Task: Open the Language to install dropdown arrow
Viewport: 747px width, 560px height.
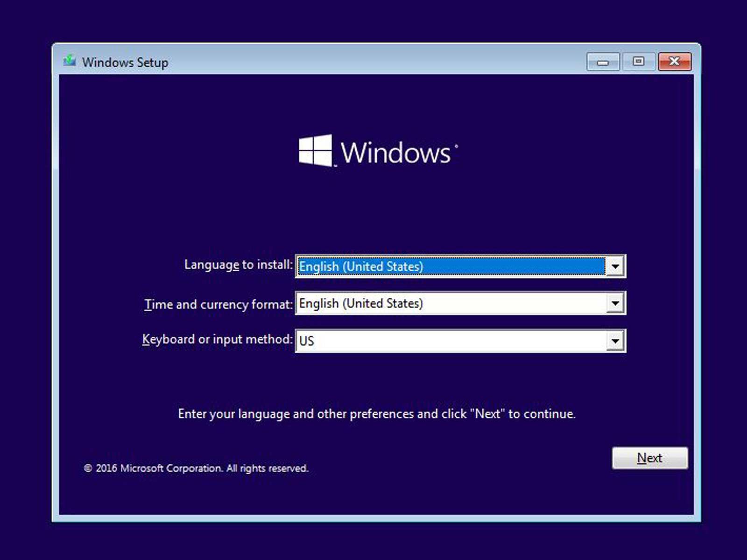Action: click(x=615, y=266)
